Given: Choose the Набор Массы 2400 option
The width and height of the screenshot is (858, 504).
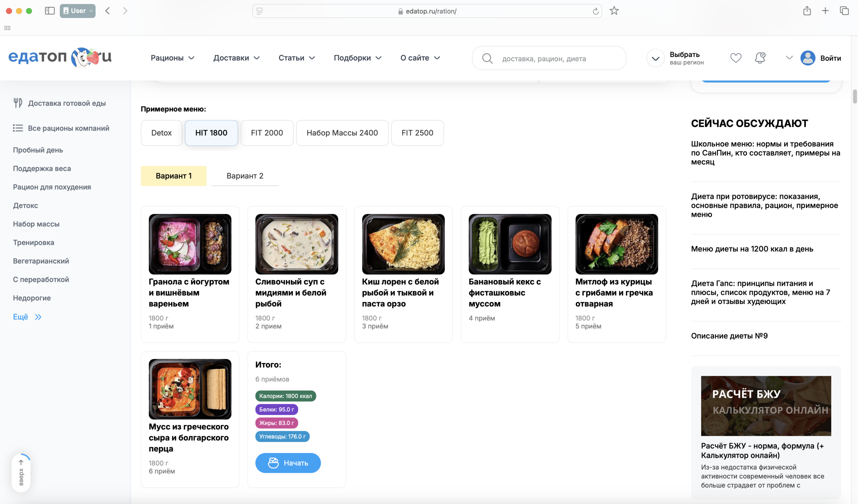Looking at the screenshot, I should [342, 133].
